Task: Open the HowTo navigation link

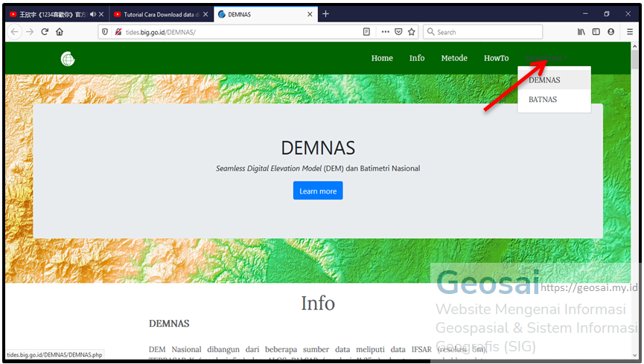Action: 496,58
